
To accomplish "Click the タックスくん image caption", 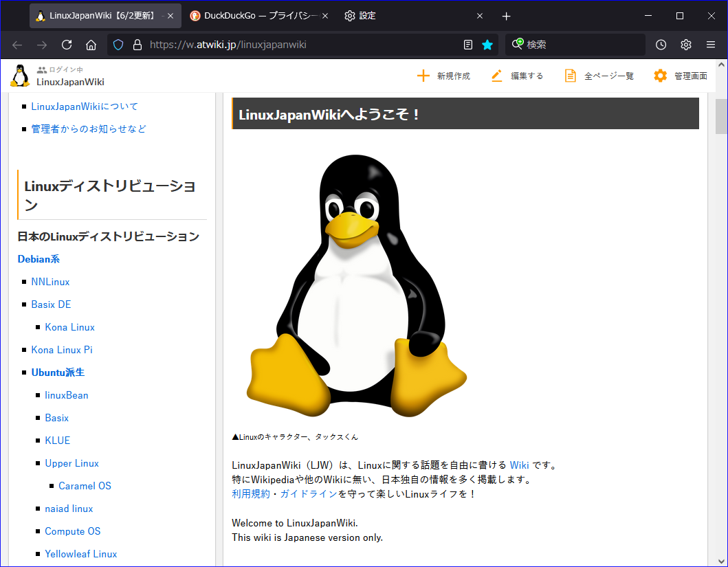I will pos(296,437).
